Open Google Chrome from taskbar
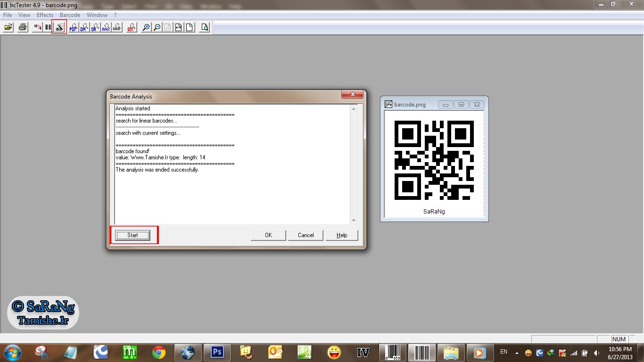Screen dimensions: 644x362 pyautogui.click(x=159, y=353)
